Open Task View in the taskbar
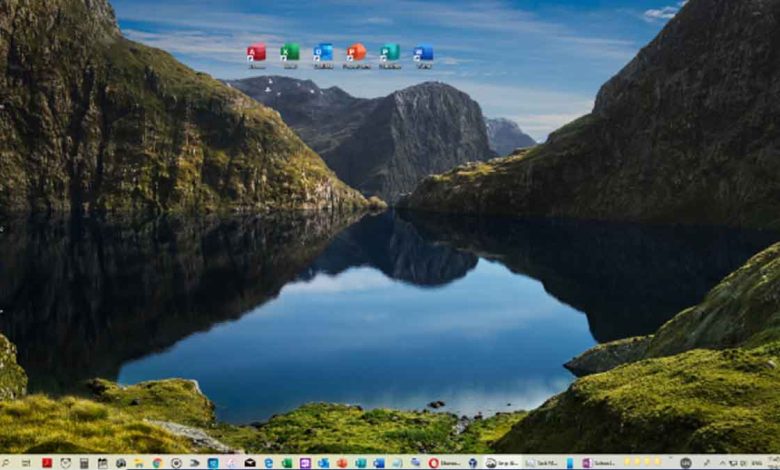Screen dimensions: 780x470 pos(28,463)
